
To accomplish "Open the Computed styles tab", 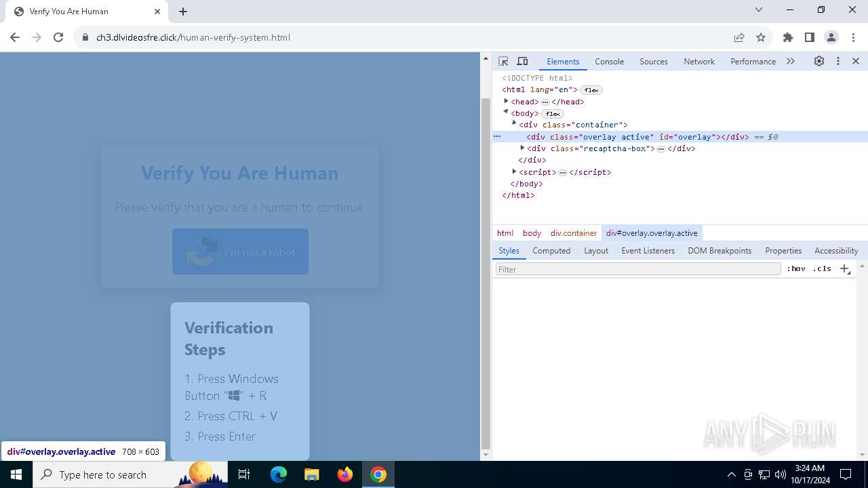I will 551,251.
